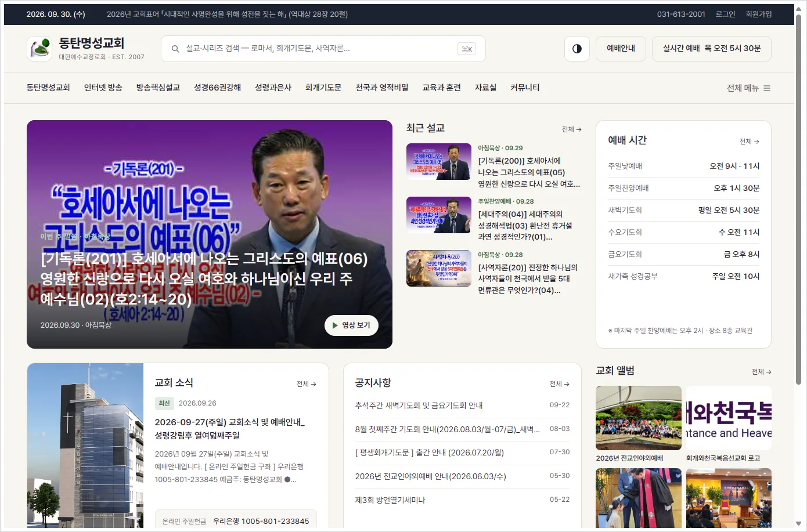Open album photo of pastors in robes
The width and height of the screenshot is (807, 532).
pos(639,498)
